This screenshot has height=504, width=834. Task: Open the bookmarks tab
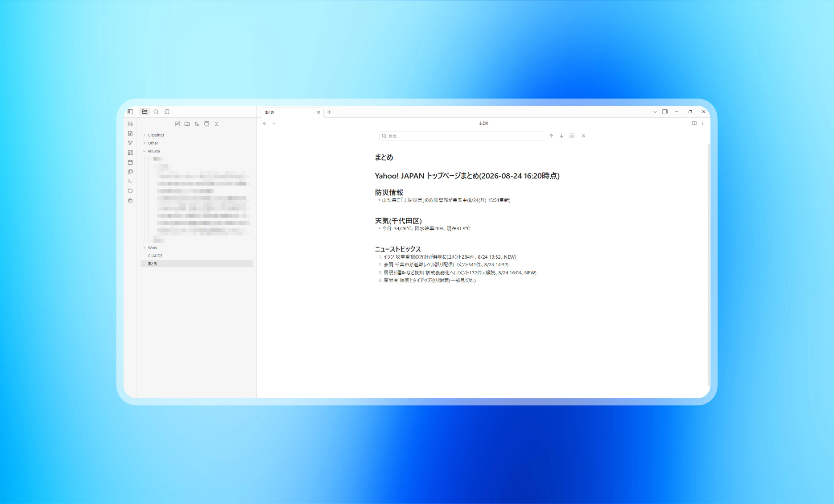pyautogui.click(x=167, y=112)
